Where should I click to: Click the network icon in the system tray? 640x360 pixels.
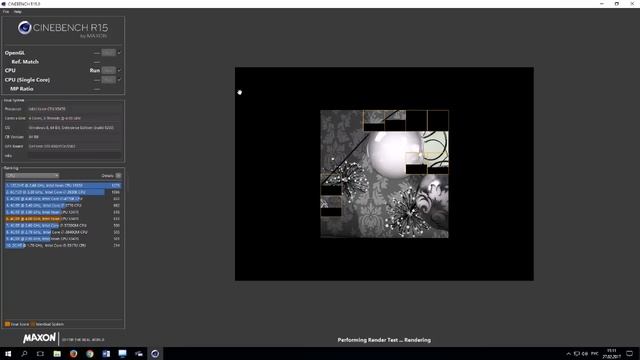[577, 354]
